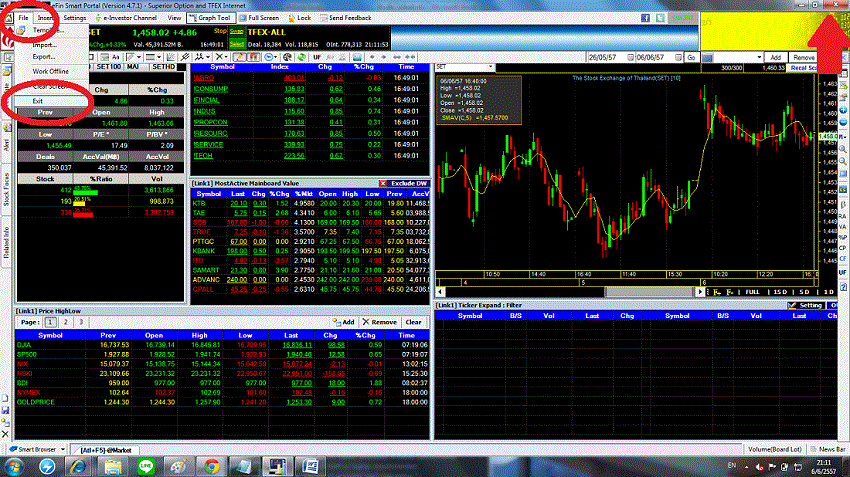Open the Settings menu
This screenshot has width=850, height=477.
pyautogui.click(x=75, y=18)
